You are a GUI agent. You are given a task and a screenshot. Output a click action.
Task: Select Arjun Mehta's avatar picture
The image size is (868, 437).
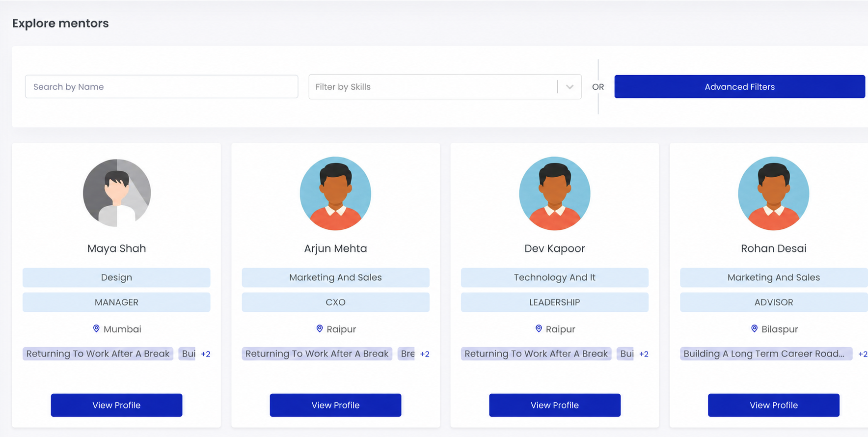[x=335, y=193]
